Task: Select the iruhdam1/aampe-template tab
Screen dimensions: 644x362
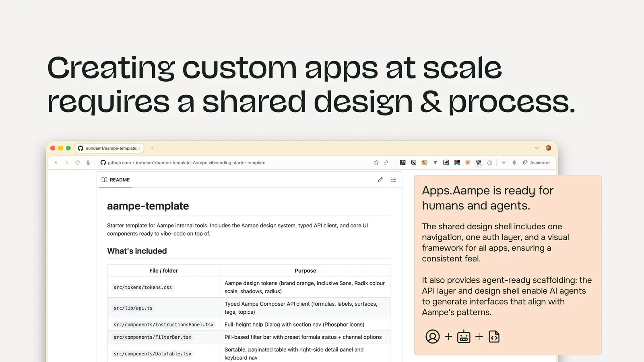Action: click(x=109, y=148)
